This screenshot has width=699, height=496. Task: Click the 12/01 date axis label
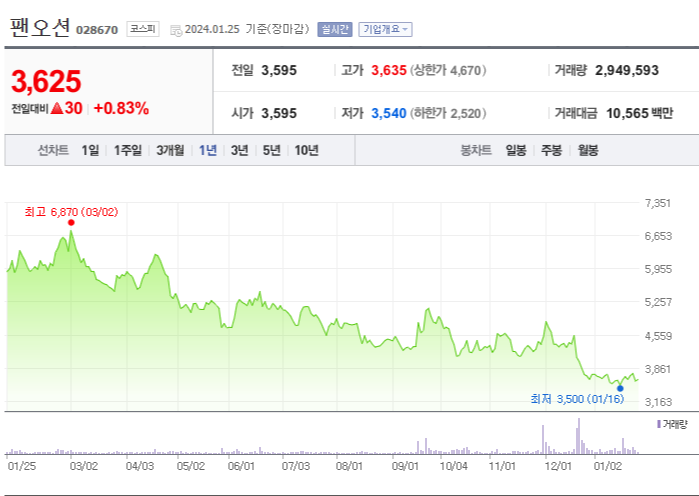coord(558,466)
